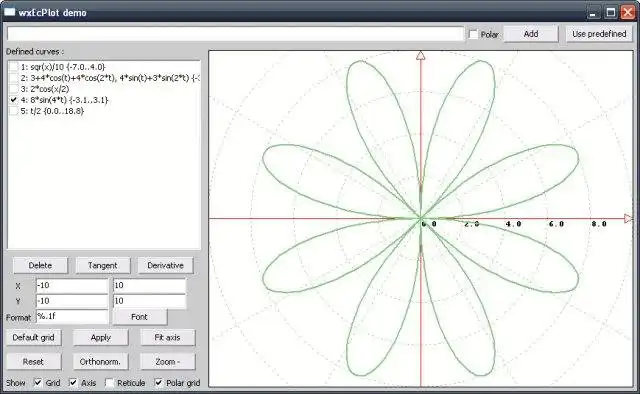Select the 5: t/2 {0.0..18.8} text
The height and width of the screenshot is (394, 640).
point(52,111)
